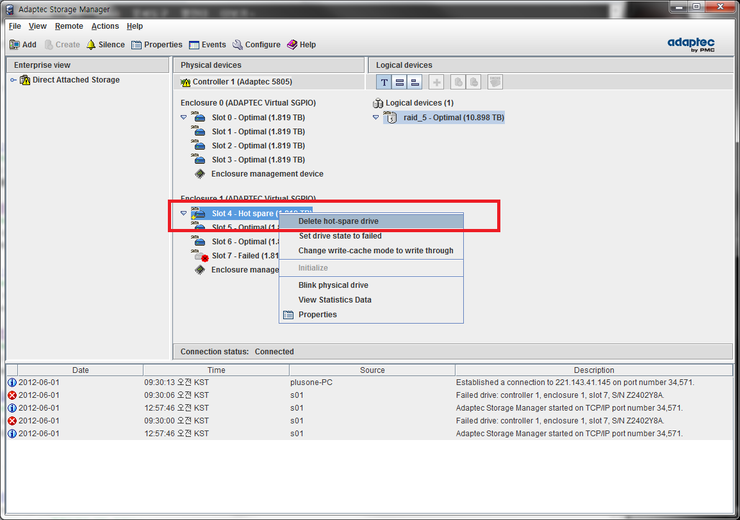Click the Slot 0 drive icon
This screenshot has height=520, width=740.
click(x=198, y=117)
